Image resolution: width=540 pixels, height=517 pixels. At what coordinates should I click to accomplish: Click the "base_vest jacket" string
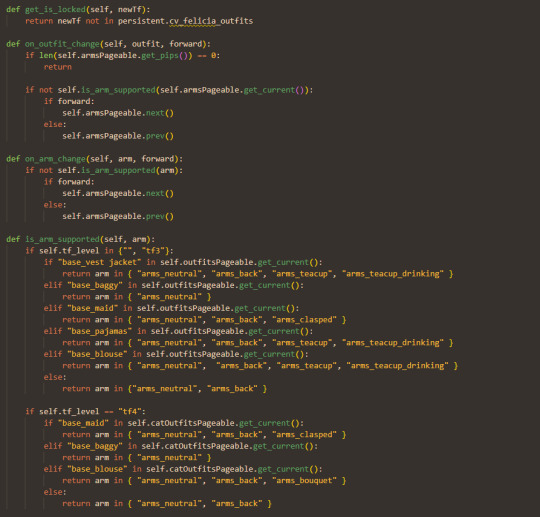click(100, 262)
